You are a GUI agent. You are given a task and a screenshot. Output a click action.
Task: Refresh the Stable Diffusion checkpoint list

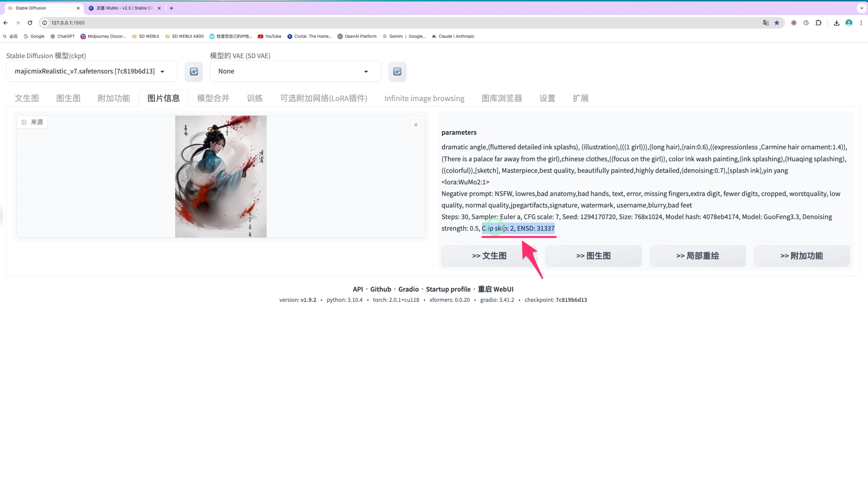[x=194, y=71]
